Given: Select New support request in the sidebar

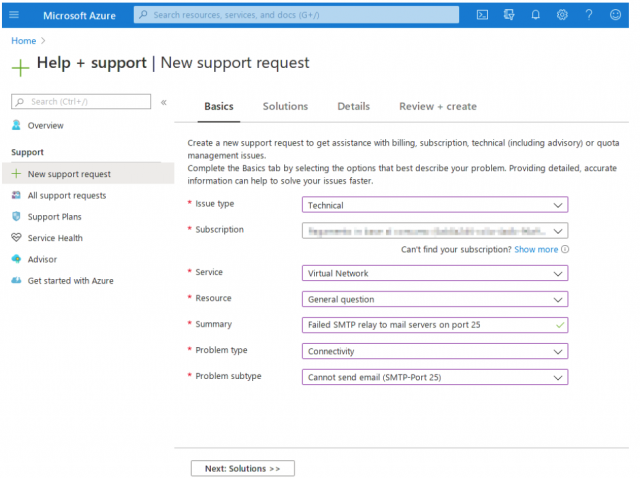Looking at the screenshot, I should click(x=88, y=173).
